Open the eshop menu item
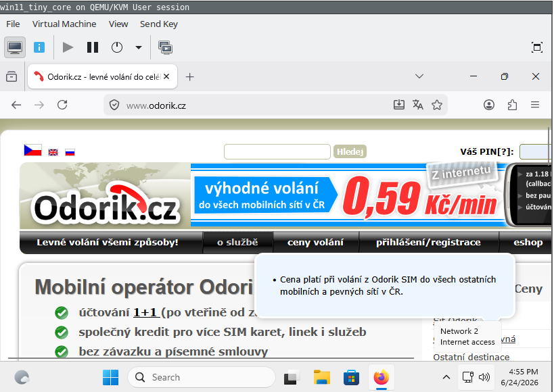The height and width of the screenshot is (392, 554). 528,242
